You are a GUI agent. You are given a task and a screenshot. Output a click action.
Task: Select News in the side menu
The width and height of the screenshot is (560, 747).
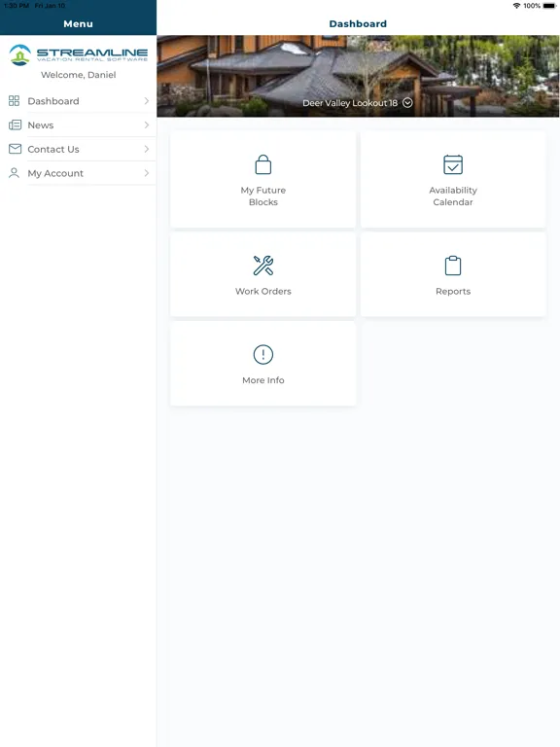(78, 124)
